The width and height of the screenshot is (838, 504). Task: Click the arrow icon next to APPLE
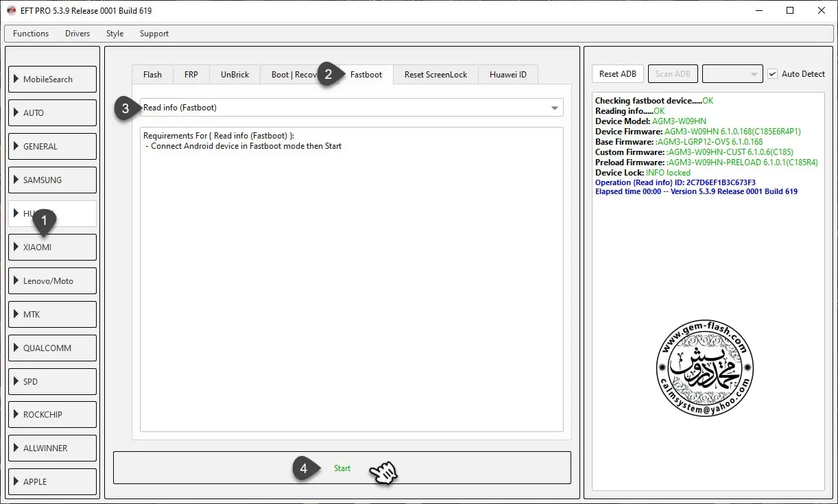(16, 481)
